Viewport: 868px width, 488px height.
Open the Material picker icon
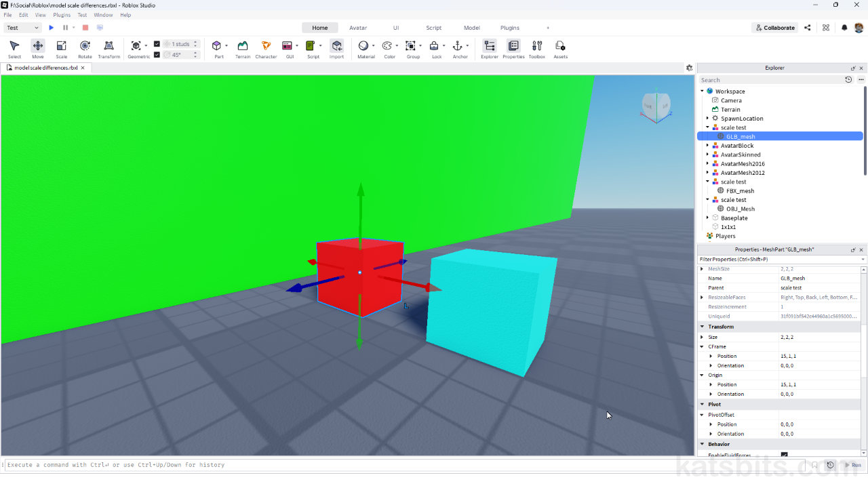363,45
